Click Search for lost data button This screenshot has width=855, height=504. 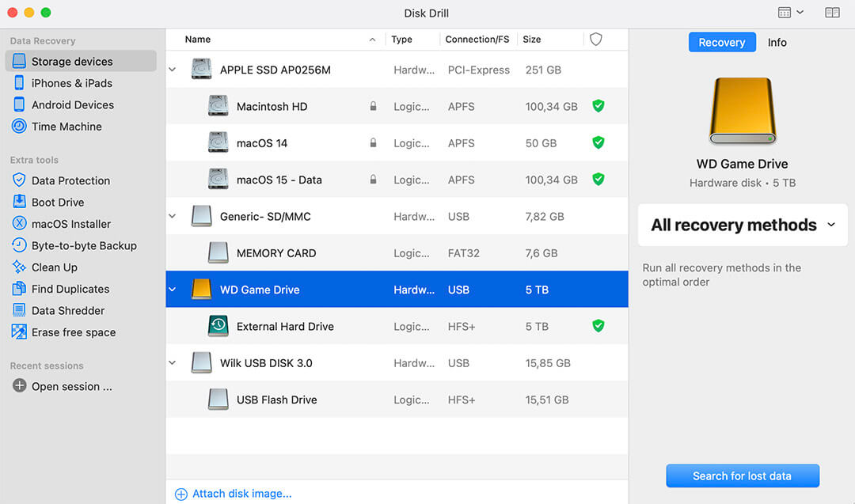[x=742, y=476]
